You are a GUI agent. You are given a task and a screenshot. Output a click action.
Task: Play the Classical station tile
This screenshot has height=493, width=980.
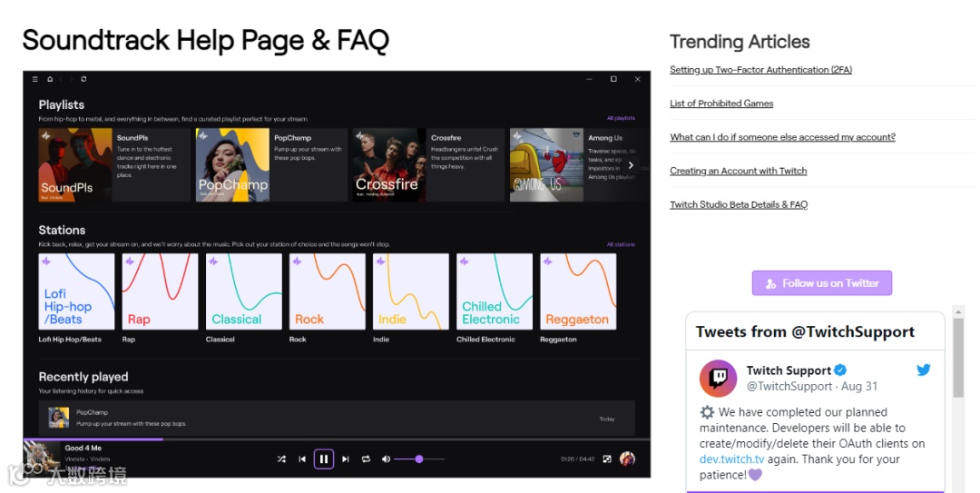click(244, 291)
